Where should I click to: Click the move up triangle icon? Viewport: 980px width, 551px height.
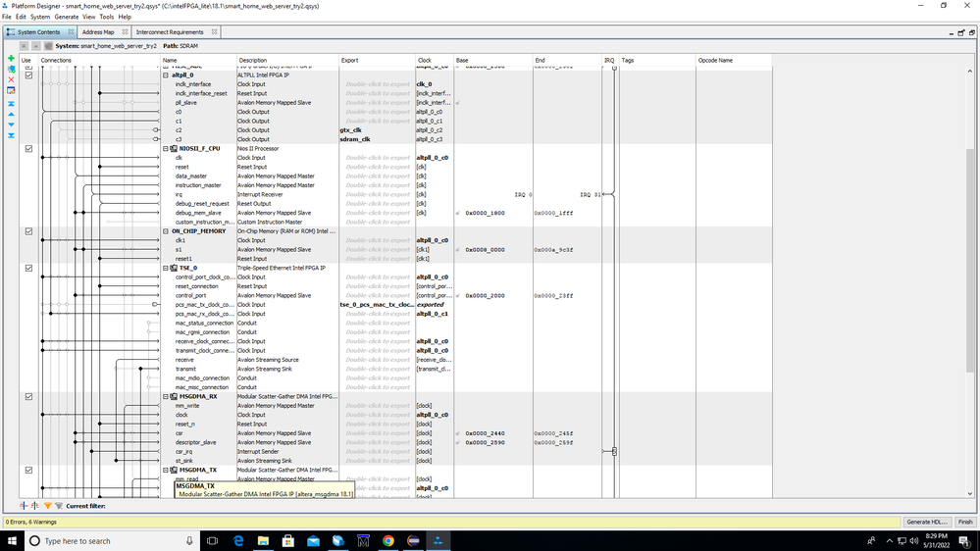click(x=11, y=115)
